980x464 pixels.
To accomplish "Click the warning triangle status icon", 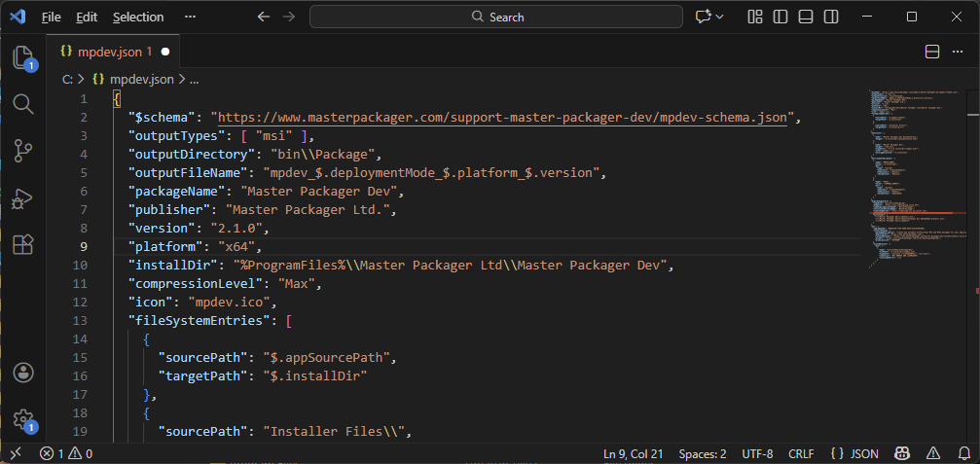I will click(933, 453).
